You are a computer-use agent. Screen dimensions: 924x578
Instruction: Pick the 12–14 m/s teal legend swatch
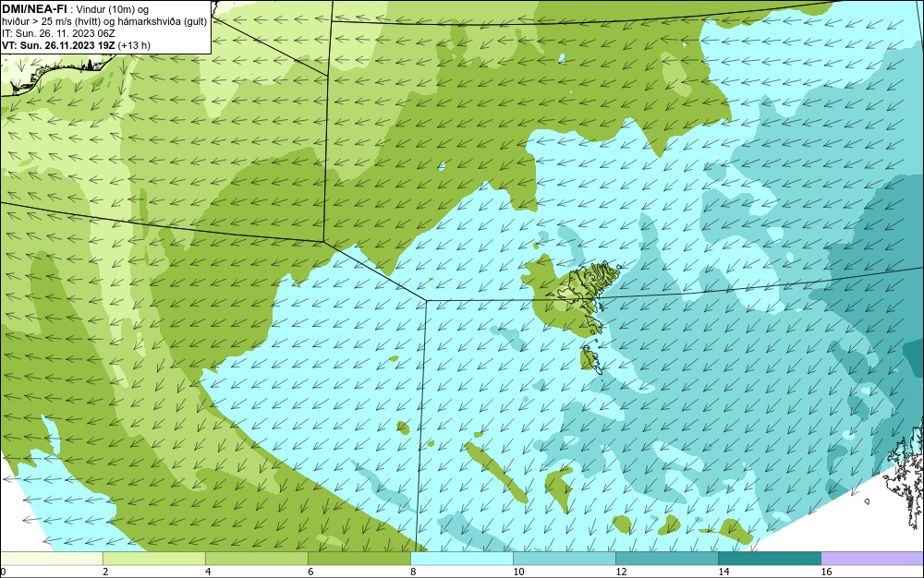666,558
